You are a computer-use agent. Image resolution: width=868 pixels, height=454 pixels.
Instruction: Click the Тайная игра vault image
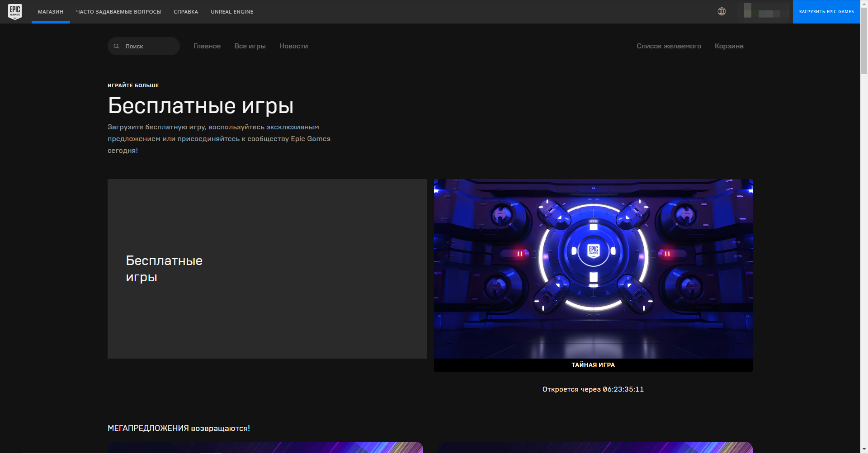point(593,269)
